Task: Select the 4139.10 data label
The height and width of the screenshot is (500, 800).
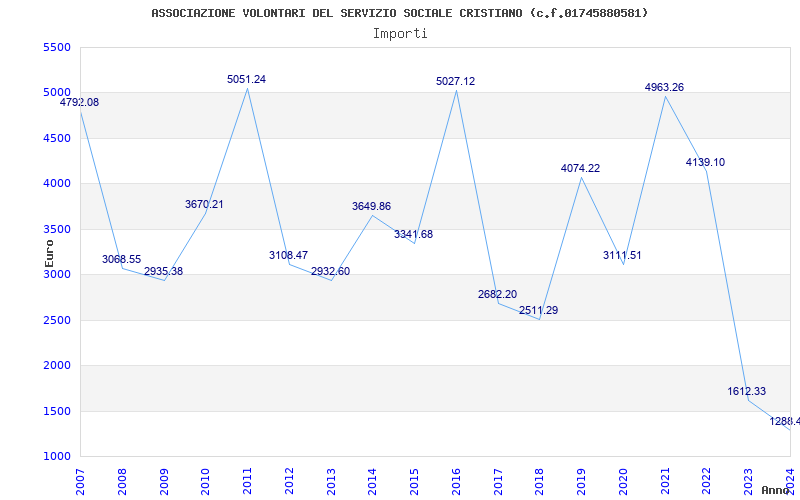Action: click(x=706, y=162)
